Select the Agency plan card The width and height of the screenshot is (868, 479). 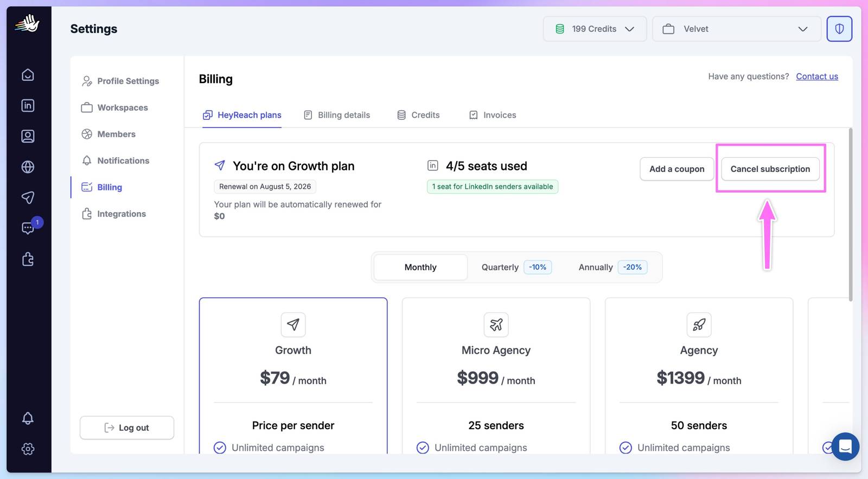[699, 375]
